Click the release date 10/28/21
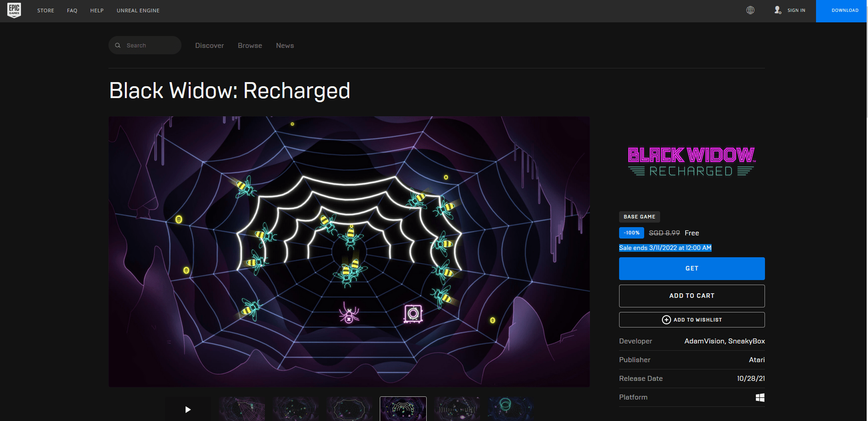 pos(751,379)
